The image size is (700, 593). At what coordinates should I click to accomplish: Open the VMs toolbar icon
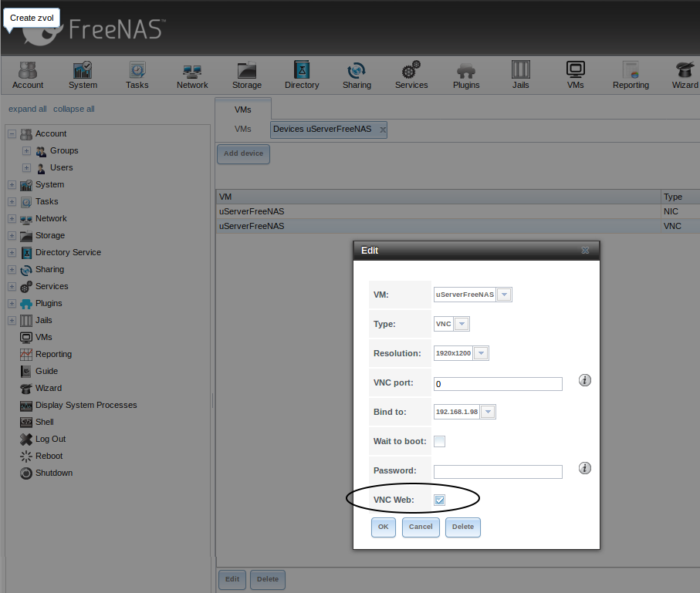coord(576,76)
